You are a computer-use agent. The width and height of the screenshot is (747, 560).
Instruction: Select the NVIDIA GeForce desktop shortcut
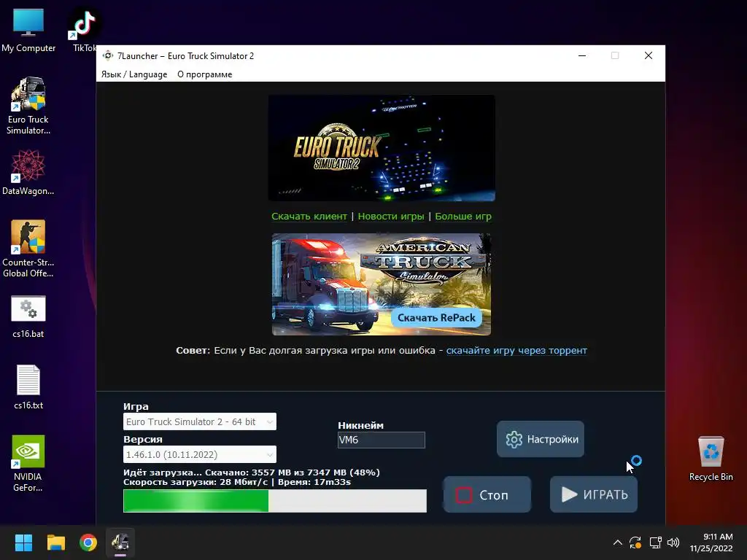pos(28,463)
